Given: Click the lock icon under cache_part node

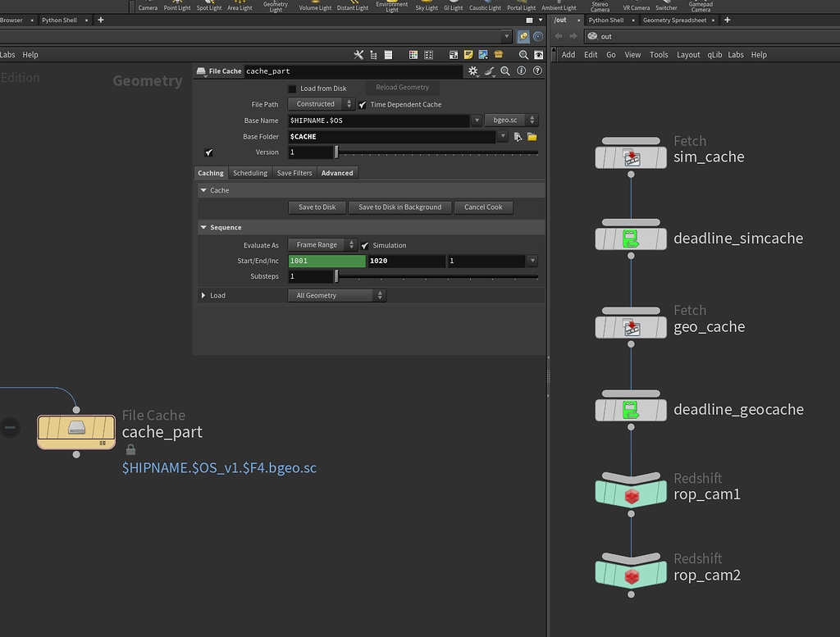Looking at the screenshot, I should (131, 449).
